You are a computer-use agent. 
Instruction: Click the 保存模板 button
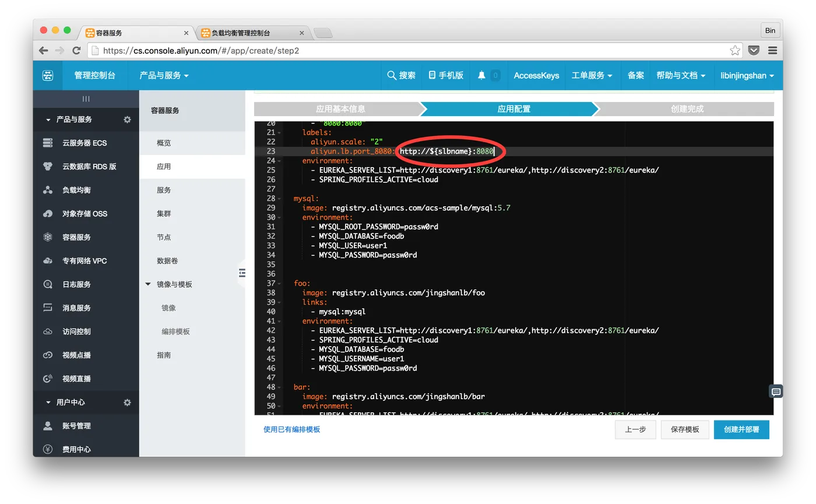[x=684, y=429]
